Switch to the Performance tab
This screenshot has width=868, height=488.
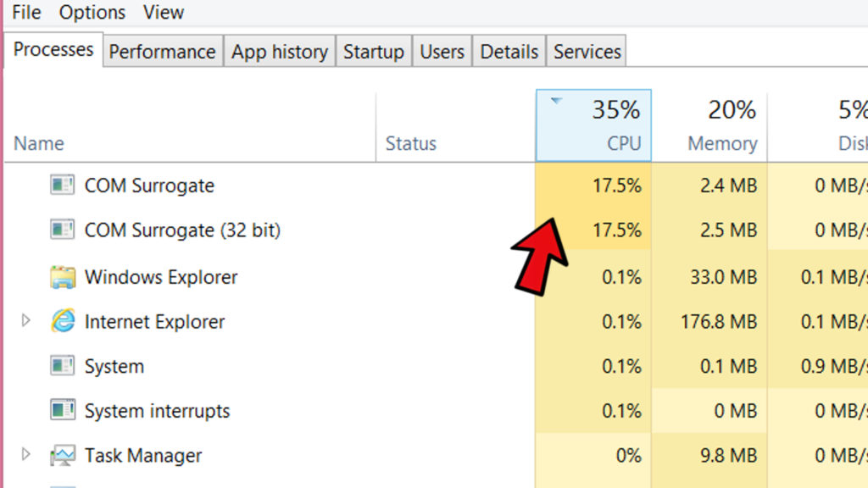coord(162,52)
